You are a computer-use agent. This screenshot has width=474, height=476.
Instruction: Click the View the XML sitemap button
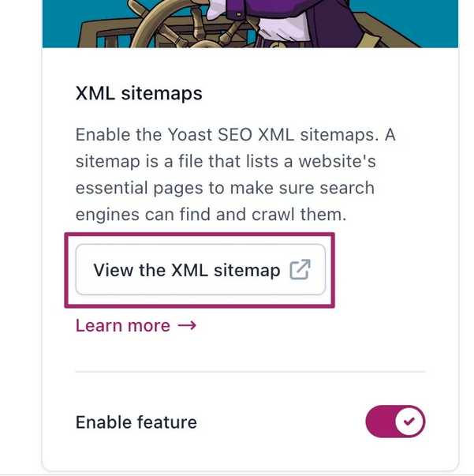coord(200,270)
